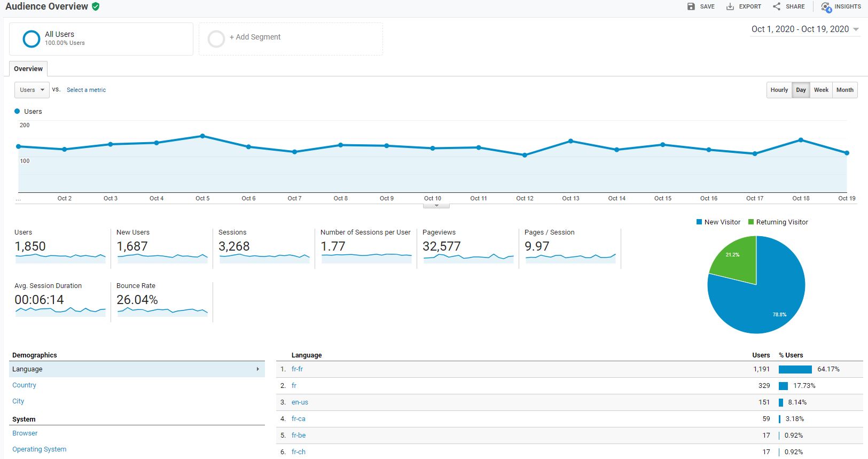Click the Oct 5 data point on chart

tap(202, 136)
